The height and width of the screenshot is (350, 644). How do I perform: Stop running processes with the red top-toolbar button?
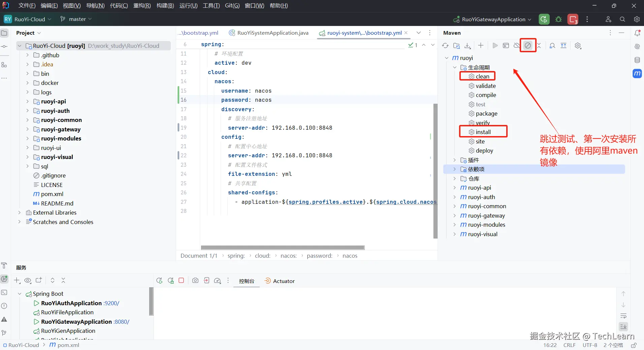tap(573, 19)
